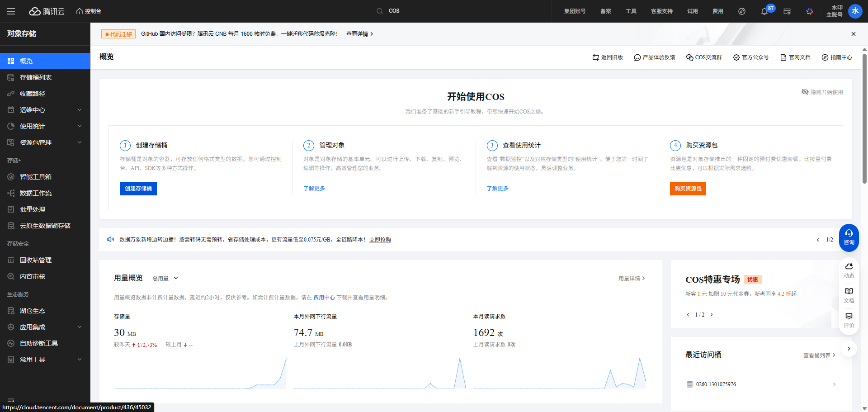Click the 创建存储桶 button
This screenshot has width=868, height=412.
(x=138, y=188)
